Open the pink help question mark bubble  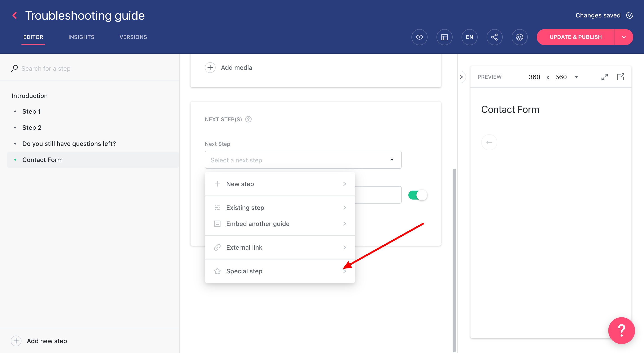tap(621, 330)
